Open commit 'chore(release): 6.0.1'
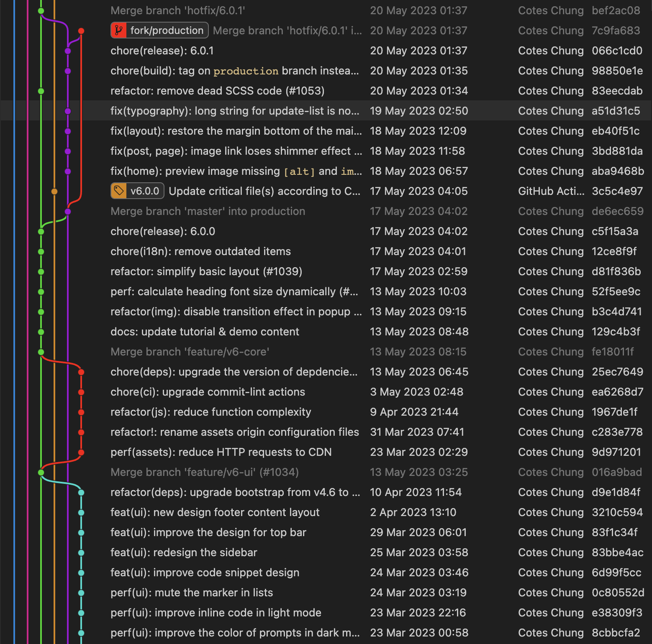The image size is (652, 644). (x=326, y=51)
